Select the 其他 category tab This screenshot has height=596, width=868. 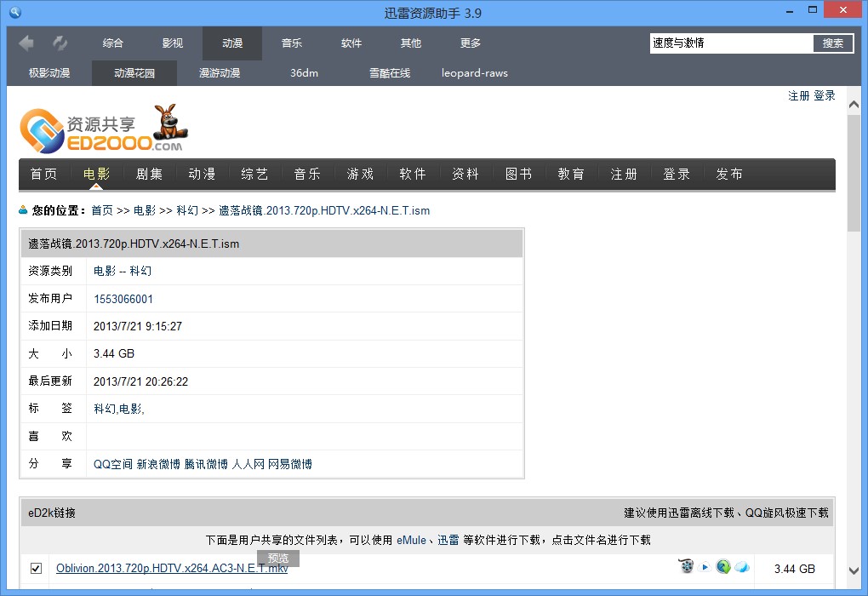(x=411, y=43)
